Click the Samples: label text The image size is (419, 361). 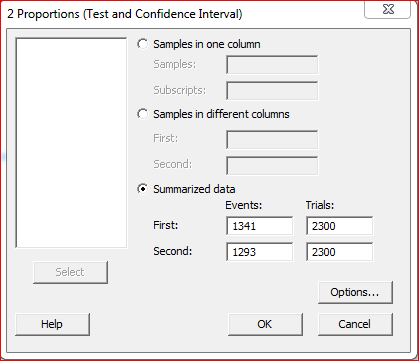(175, 64)
